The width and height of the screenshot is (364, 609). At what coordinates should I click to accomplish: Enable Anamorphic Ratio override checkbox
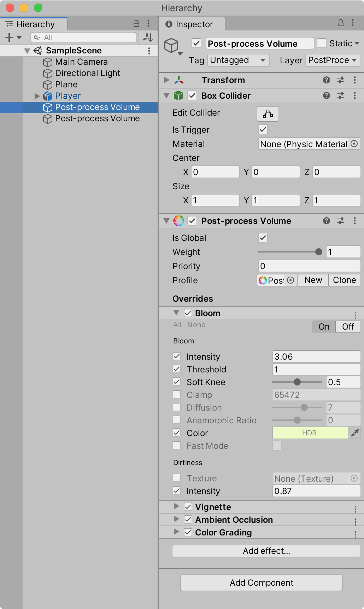tap(177, 420)
